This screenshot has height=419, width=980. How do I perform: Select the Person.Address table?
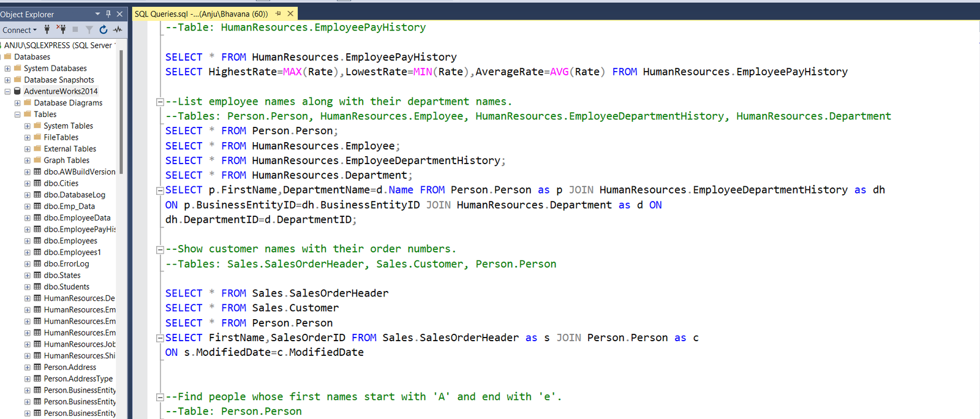pyautogui.click(x=70, y=368)
